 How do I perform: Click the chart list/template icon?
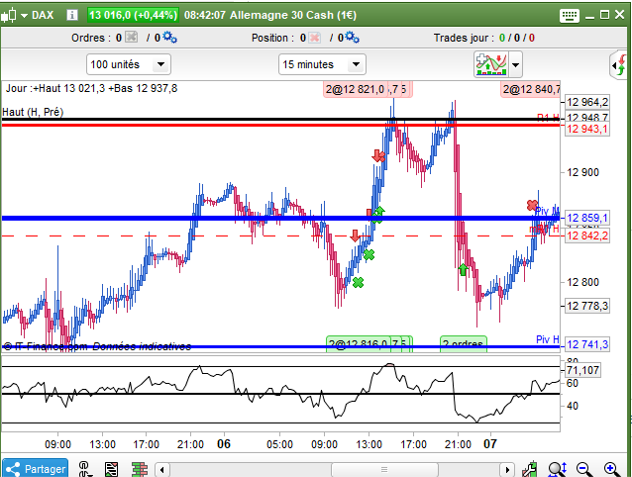pos(111,469)
